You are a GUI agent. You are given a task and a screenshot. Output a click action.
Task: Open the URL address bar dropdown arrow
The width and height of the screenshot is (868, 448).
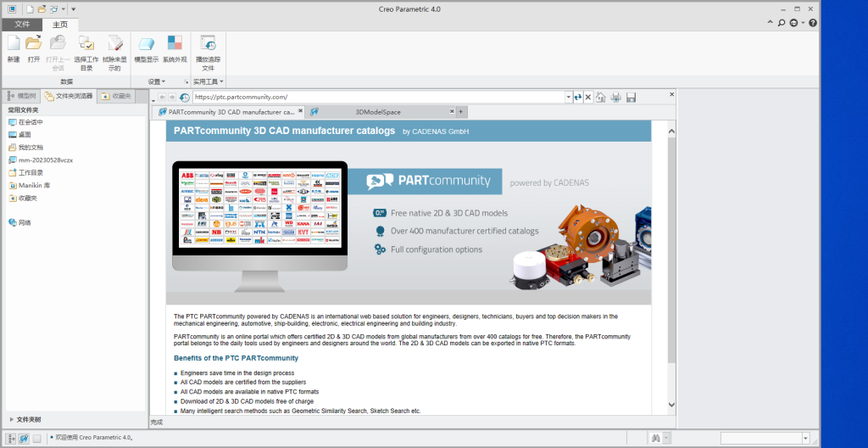click(x=569, y=97)
